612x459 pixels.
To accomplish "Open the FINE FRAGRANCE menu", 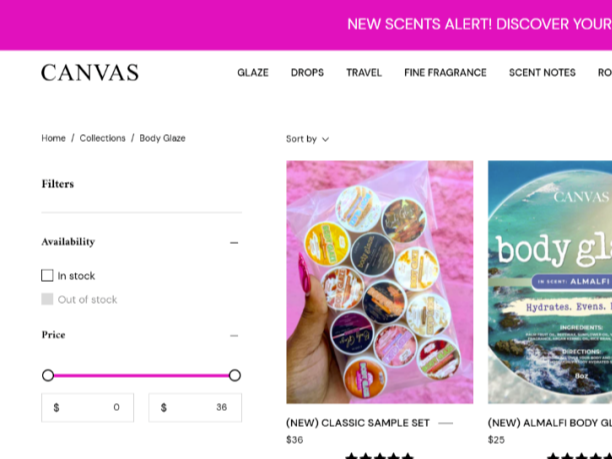I will coord(445,73).
